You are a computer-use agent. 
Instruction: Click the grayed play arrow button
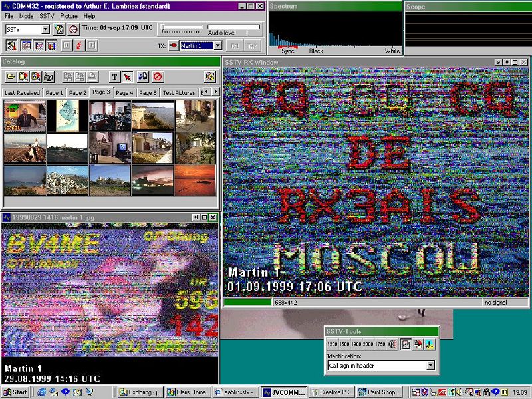(x=92, y=45)
